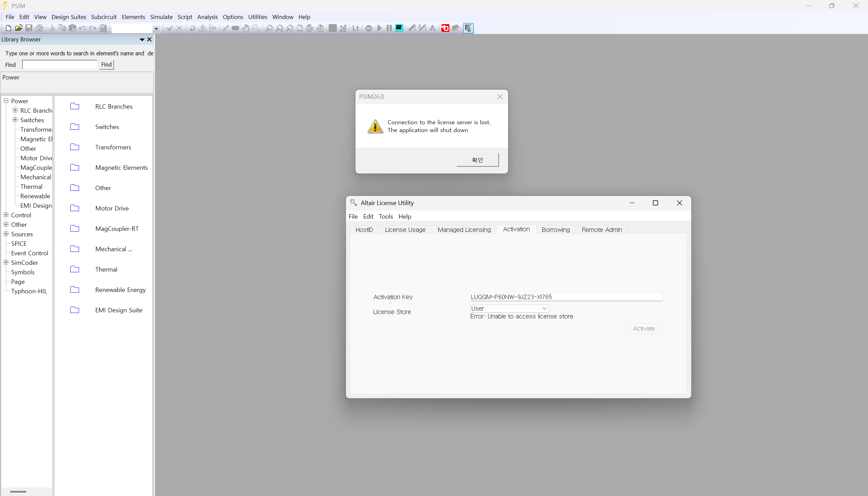Click the 확인 button in PSIM26.0 dialog
Image resolution: width=868 pixels, height=496 pixels.
point(477,160)
